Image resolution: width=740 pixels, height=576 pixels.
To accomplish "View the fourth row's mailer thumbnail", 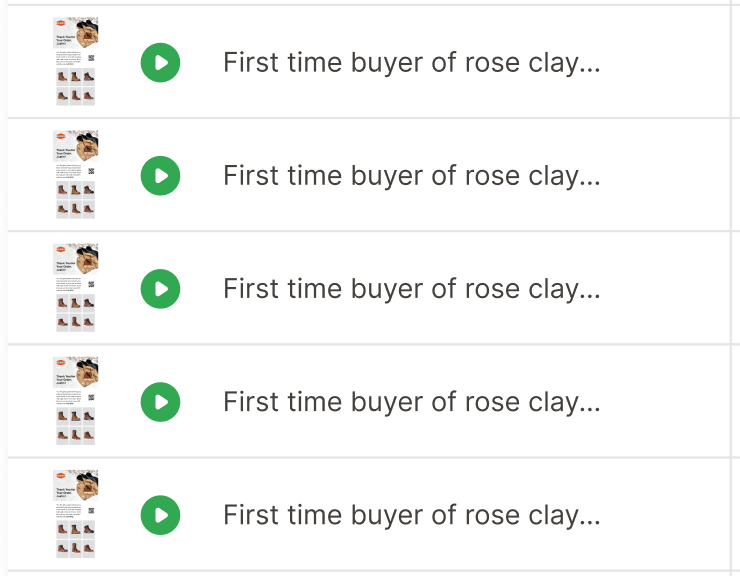I will click(76, 401).
